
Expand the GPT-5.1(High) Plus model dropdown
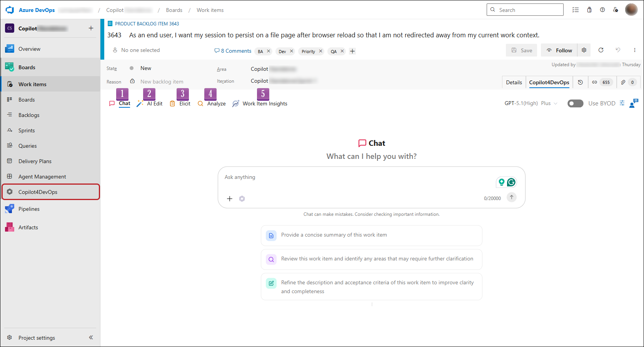(531, 103)
